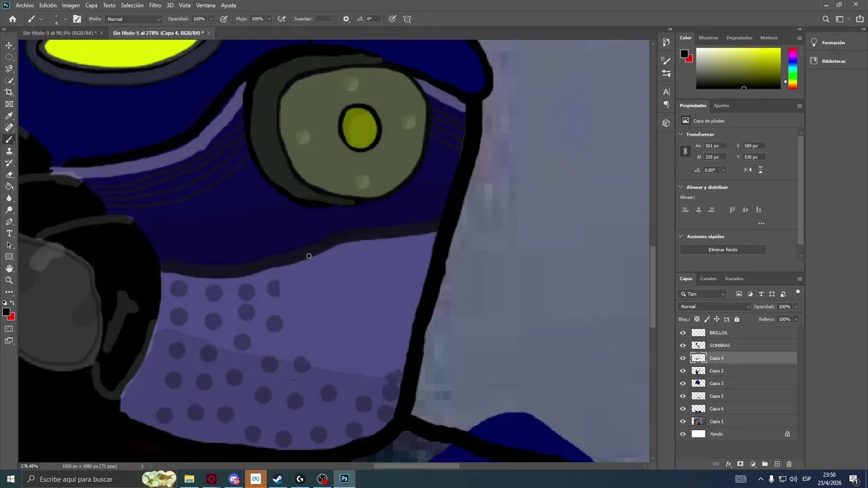Lock all layer attributes
This screenshot has height=488, width=868.
pyautogui.click(x=736, y=319)
